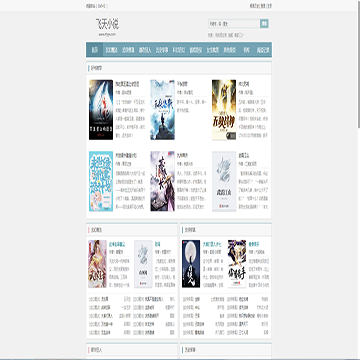Viewport: 360px width, 360px height.
Task: Open the last tab in the teal navigation bar
Action: 263,50
